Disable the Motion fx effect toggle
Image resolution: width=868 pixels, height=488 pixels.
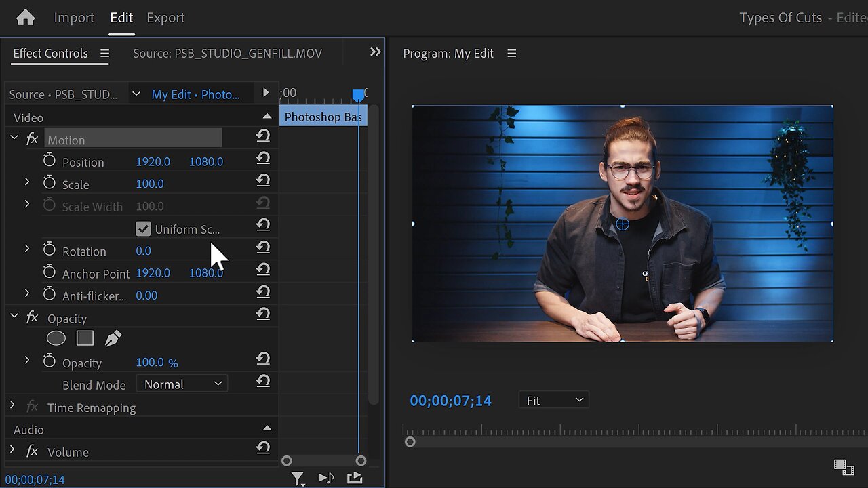pos(32,140)
